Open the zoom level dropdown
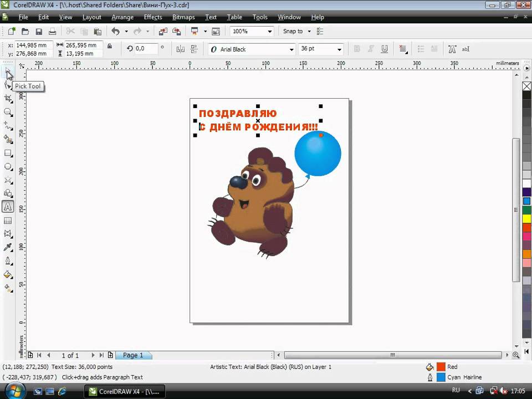 (x=270, y=32)
